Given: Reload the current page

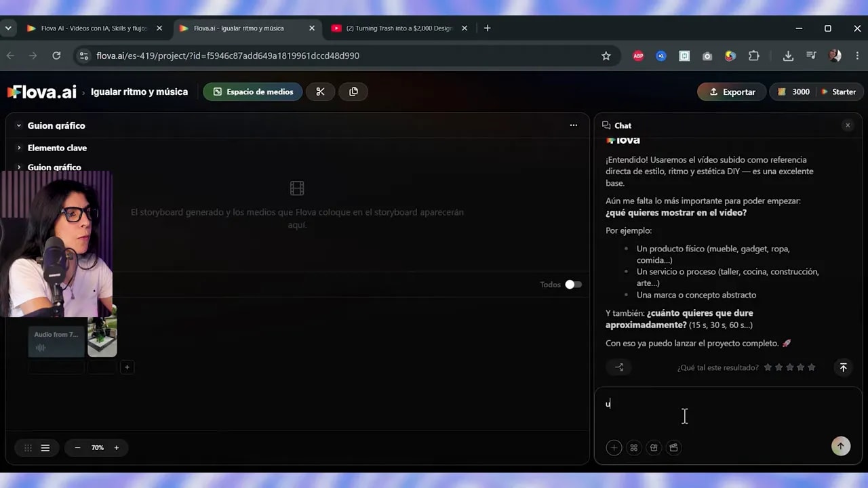Looking at the screenshot, I should pyautogui.click(x=56, y=56).
